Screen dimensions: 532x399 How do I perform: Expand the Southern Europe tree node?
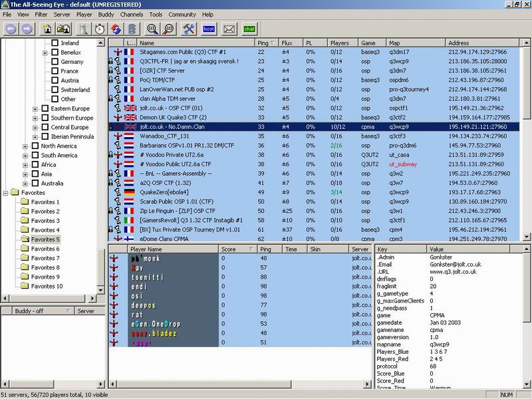(35, 118)
